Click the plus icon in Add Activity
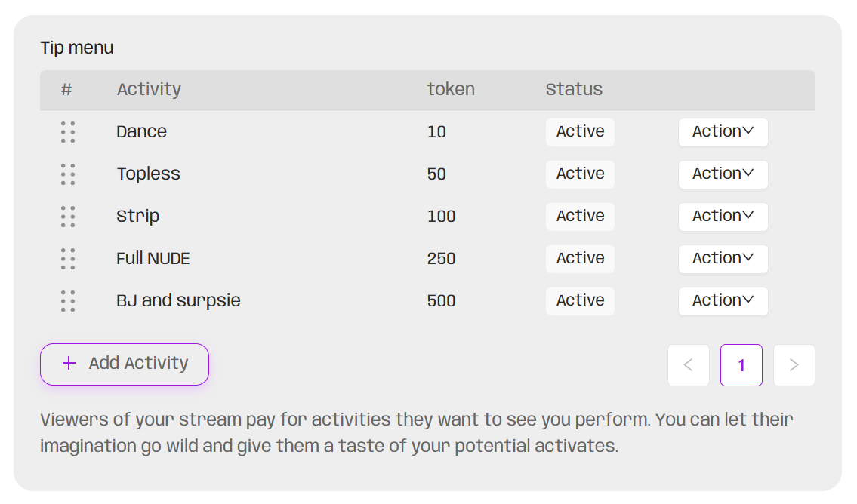Image resolution: width=857 pixels, height=504 pixels. [x=69, y=364]
